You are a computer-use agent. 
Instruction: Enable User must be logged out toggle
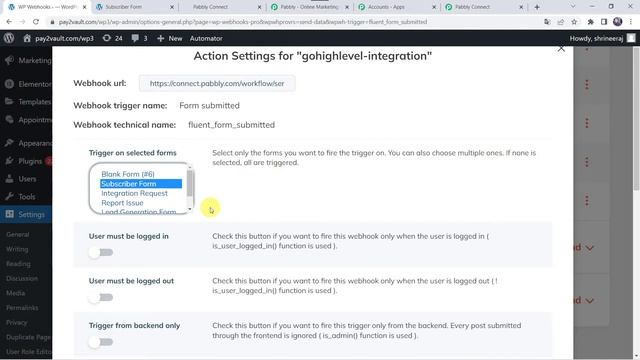coord(100,298)
